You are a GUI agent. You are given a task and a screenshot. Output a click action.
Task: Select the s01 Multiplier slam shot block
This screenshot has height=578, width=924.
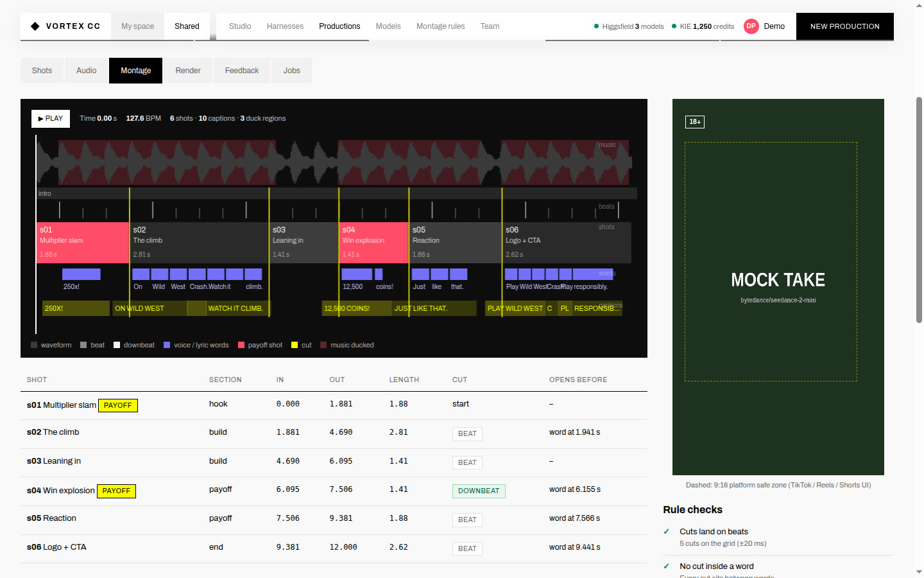click(x=83, y=243)
